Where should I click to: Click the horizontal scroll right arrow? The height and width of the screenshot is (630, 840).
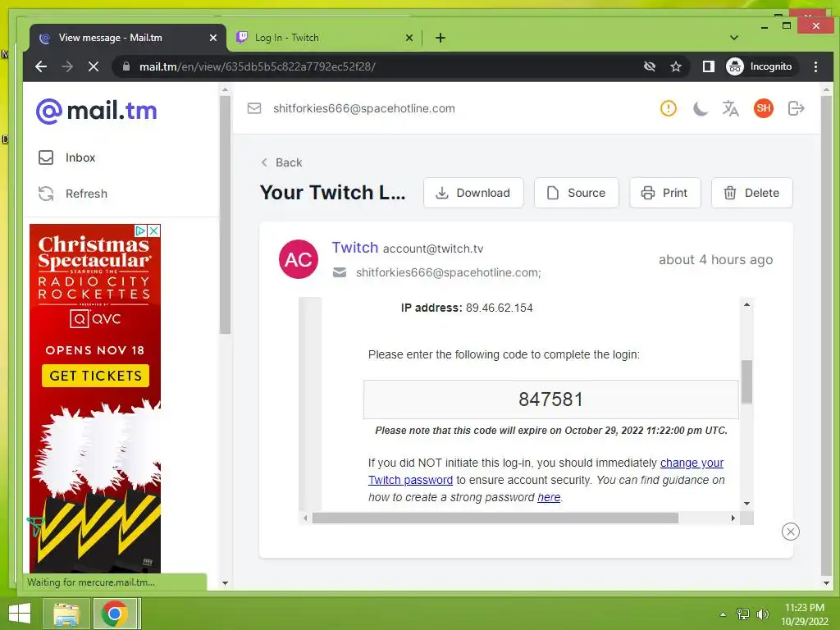[x=733, y=518]
